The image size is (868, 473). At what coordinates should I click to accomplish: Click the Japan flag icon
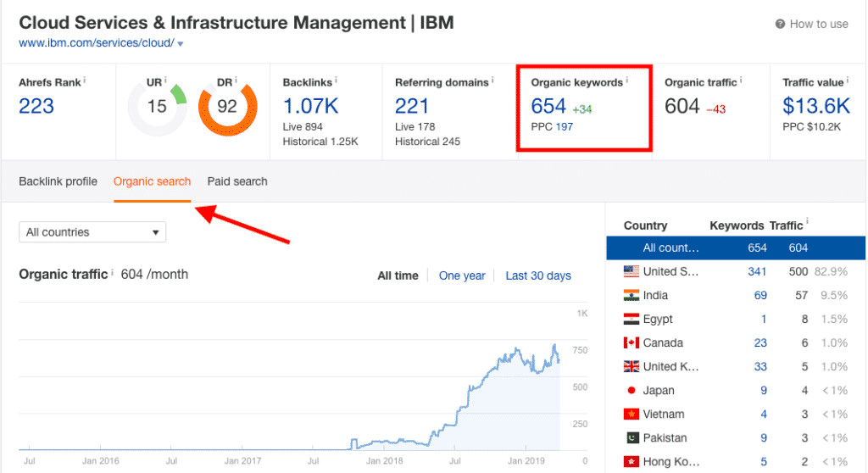[631, 391]
